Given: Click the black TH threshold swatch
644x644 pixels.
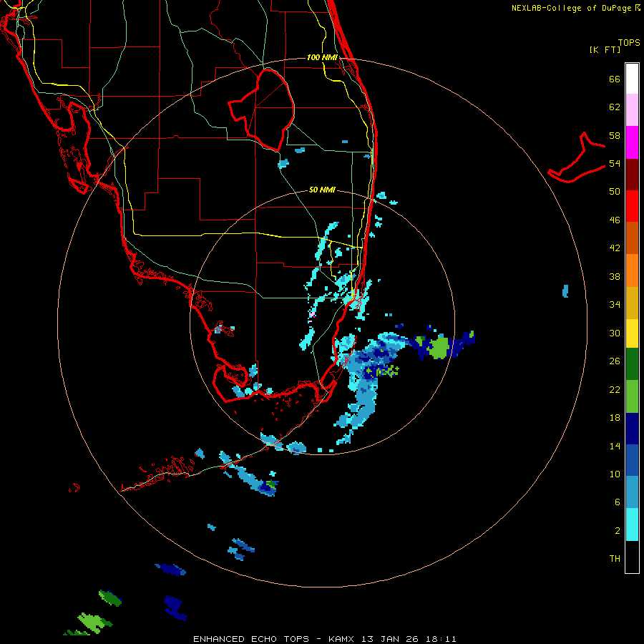Looking at the screenshot, I should [632, 557].
